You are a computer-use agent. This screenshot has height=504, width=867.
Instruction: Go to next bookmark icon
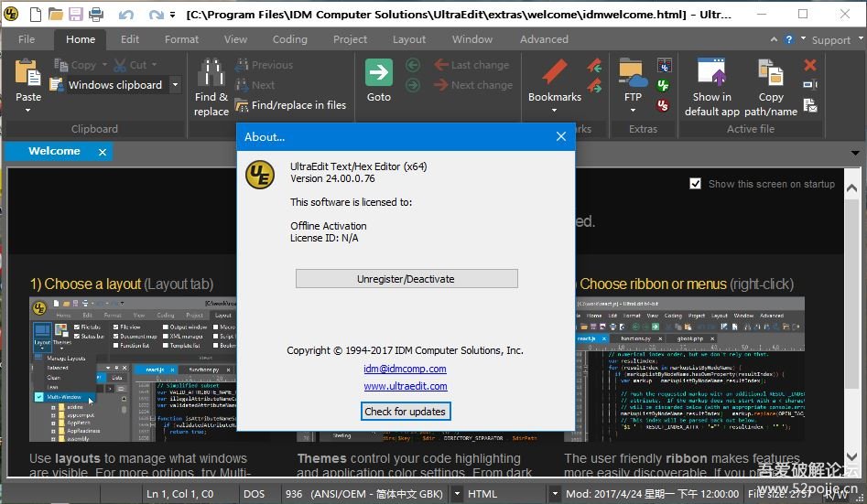tap(595, 86)
